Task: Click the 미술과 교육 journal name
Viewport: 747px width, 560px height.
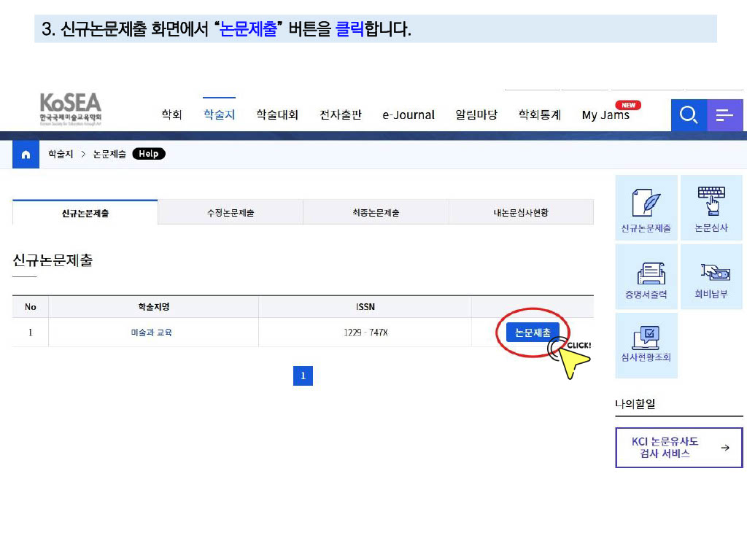Action: coord(152,332)
